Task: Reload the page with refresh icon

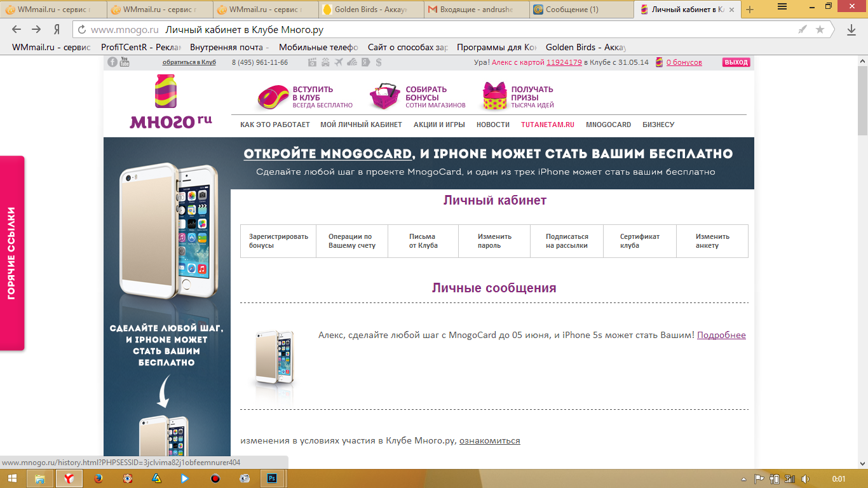Action: (x=81, y=30)
